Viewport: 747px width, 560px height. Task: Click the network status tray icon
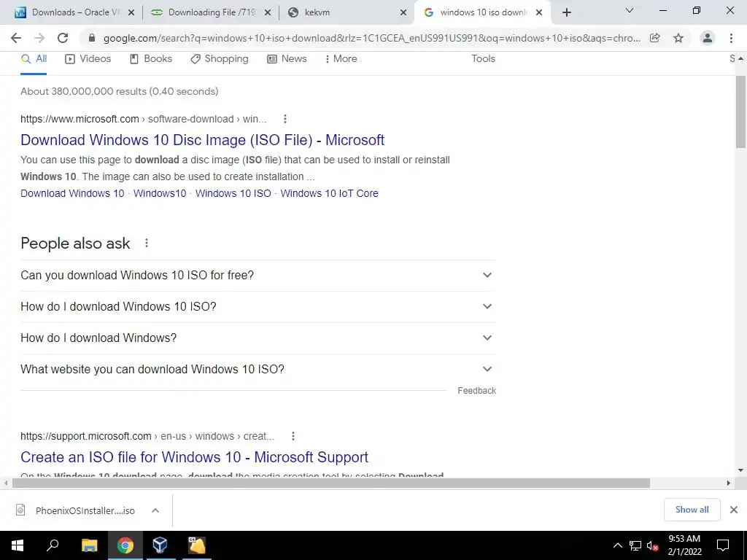pyautogui.click(x=635, y=545)
